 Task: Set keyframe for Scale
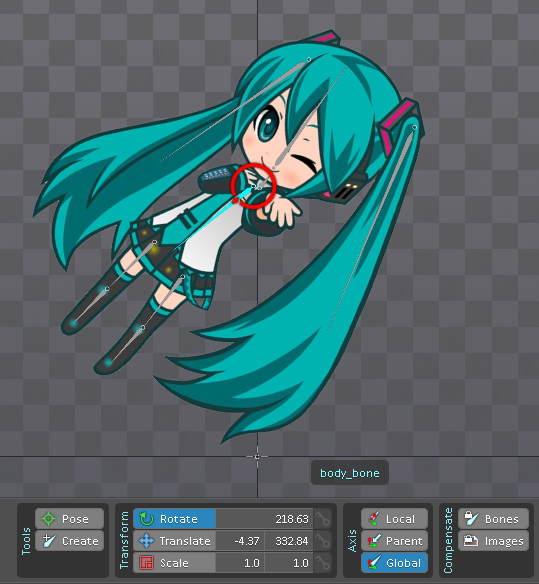(x=323, y=563)
